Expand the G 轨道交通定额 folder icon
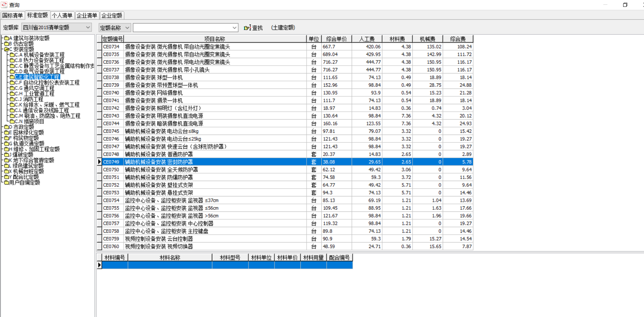The height and width of the screenshot is (317, 644). tap(6, 143)
